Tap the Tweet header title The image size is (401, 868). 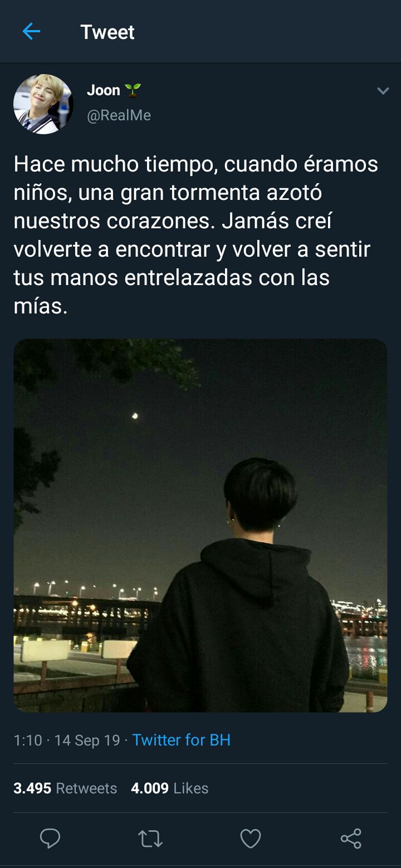(x=107, y=32)
